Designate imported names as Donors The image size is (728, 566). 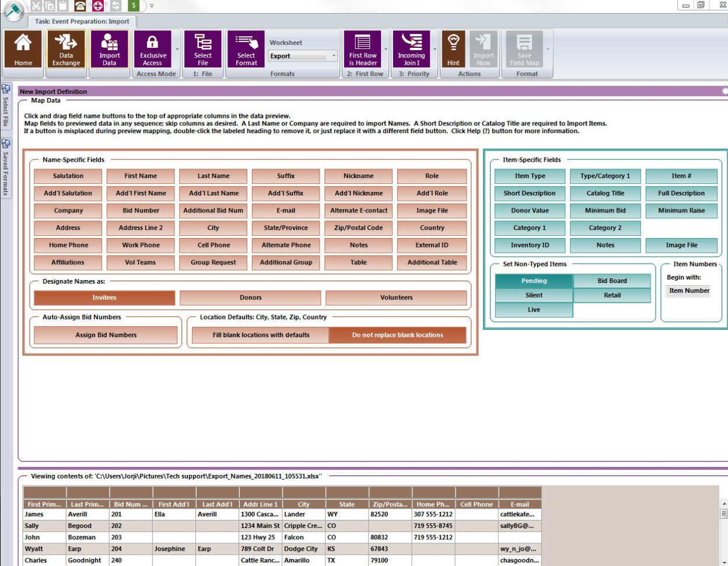250,298
